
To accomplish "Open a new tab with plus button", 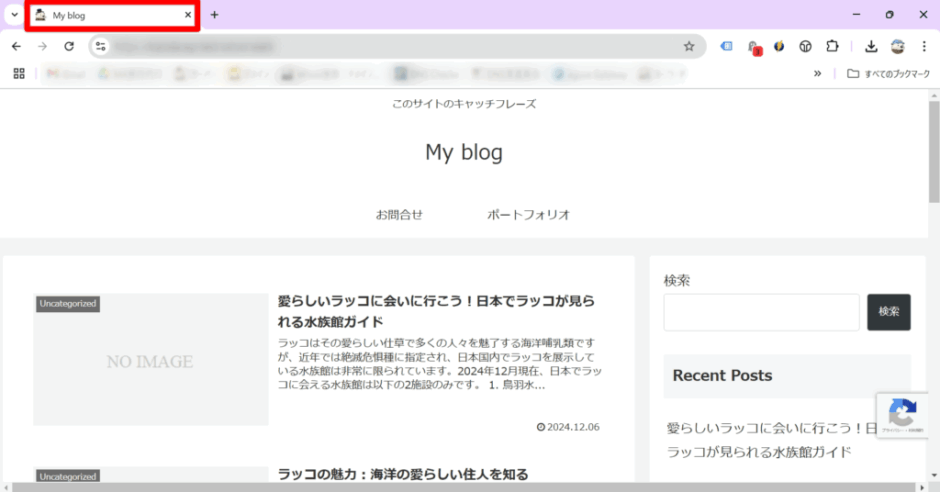I will 214,15.
